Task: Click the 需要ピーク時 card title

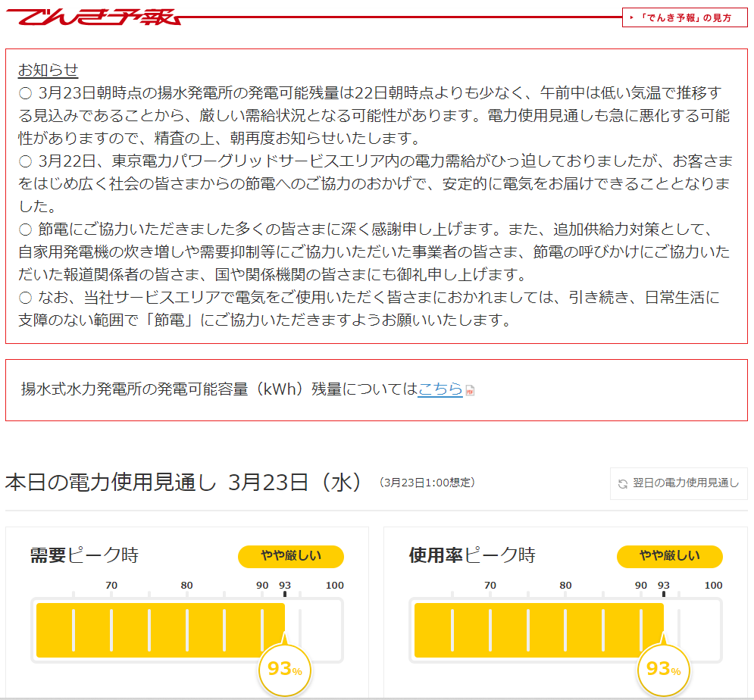Action: pyautogui.click(x=84, y=555)
